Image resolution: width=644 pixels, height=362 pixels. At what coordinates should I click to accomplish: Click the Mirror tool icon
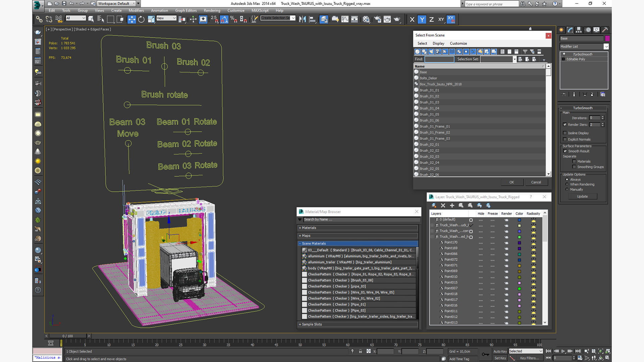tap(303, 19)
